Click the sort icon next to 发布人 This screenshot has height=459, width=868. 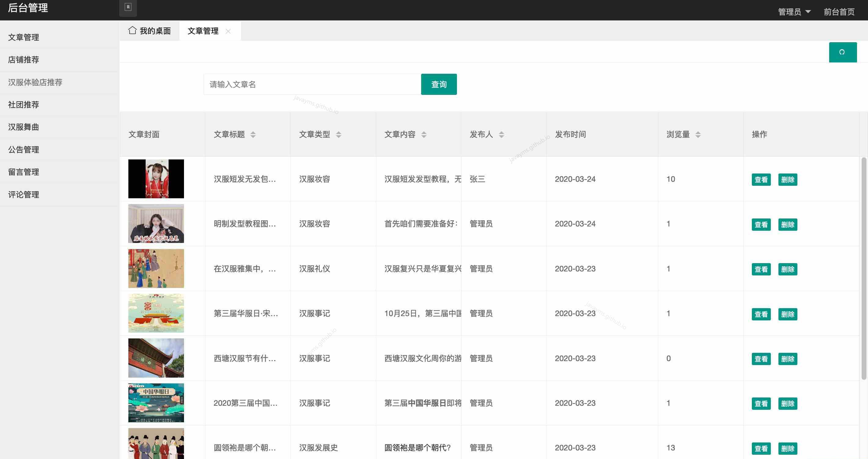501,134
